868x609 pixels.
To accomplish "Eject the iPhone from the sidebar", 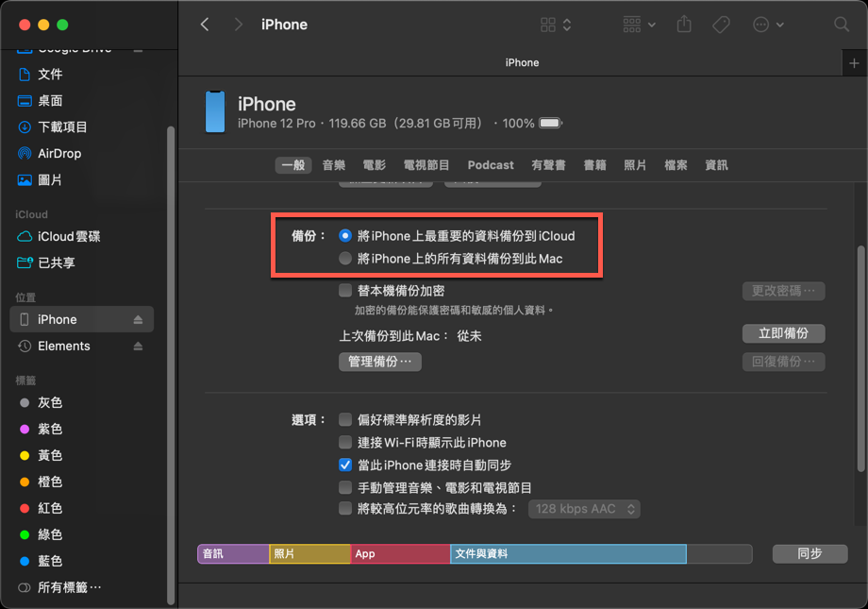I will pyautogui.click(x=138, y=320).
